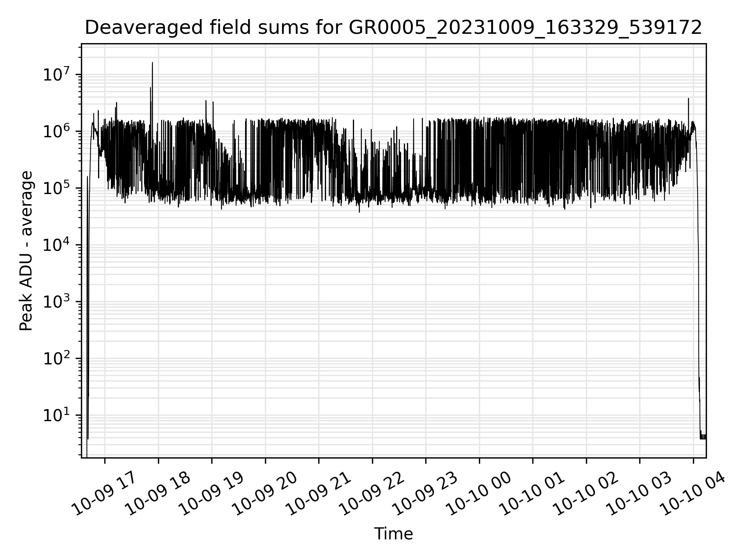Click the 10^1 y-axis tick label
Viewport: 747px width, 560px height.
[x=57, y=415]
